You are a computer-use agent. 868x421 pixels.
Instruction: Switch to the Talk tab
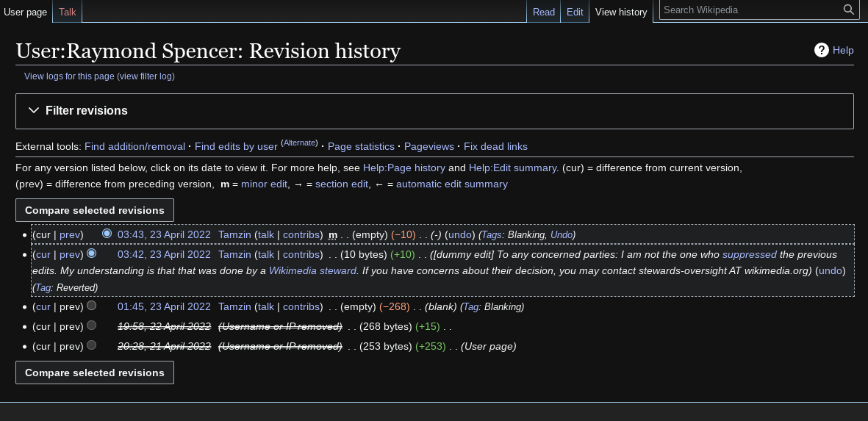pyautogui.click(x=68, y=12)
